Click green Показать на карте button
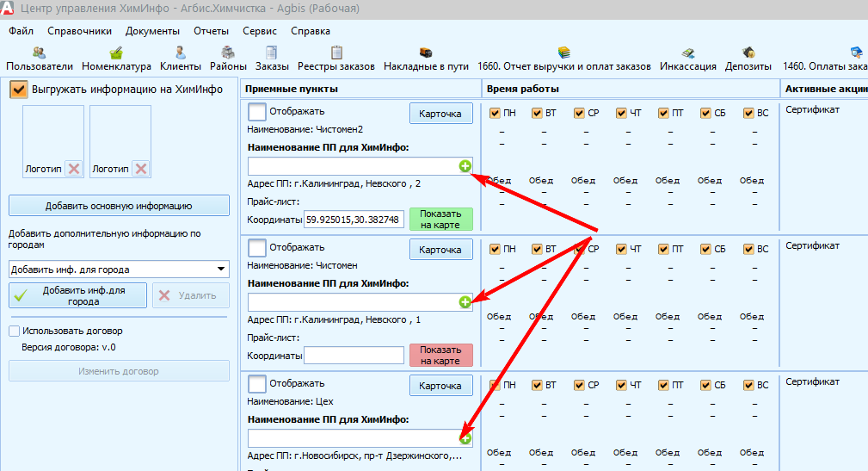The image size is (868, 471). (440, 219)
